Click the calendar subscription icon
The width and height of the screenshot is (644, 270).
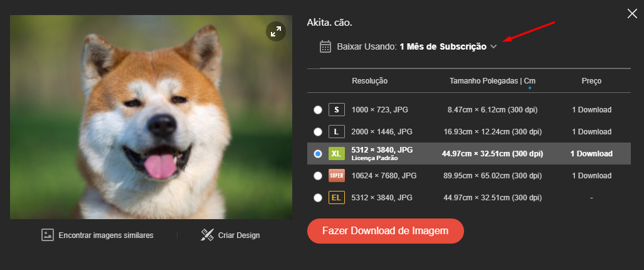click(325, 46)
